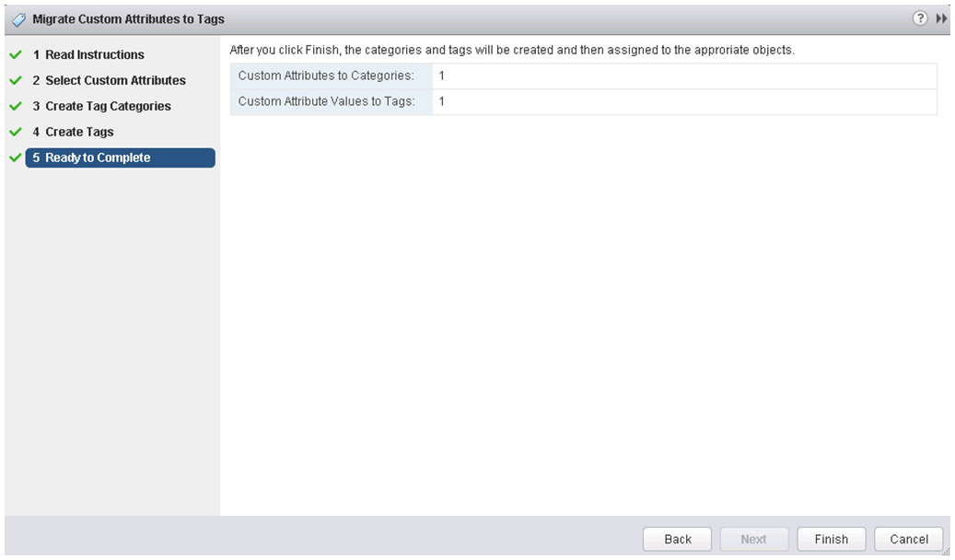Cancel the migration wizard
The height and width of the screenshot is (560, 955).
click(x=909, y=540)
